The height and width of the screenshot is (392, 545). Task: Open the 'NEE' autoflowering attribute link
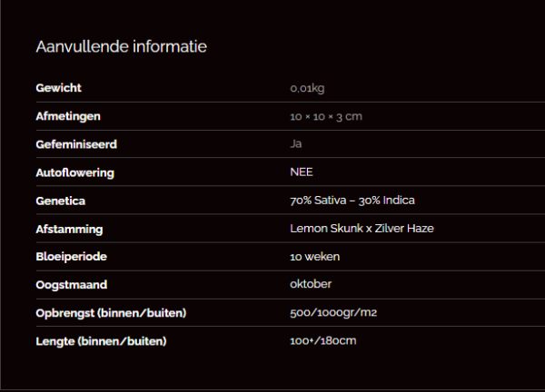(302, 172)
